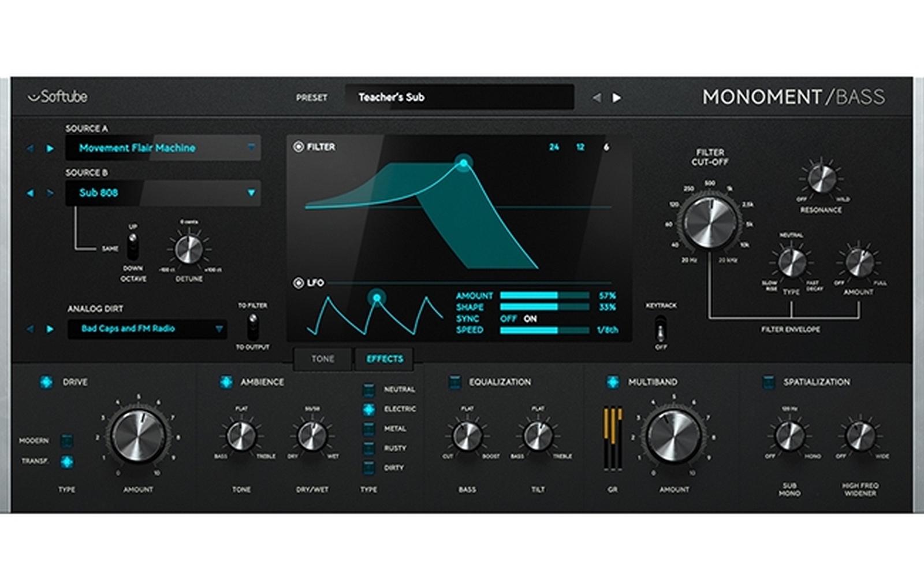Enable the Equalization section
The width and height of the screenshot is (924, 582).
(454, 382)
